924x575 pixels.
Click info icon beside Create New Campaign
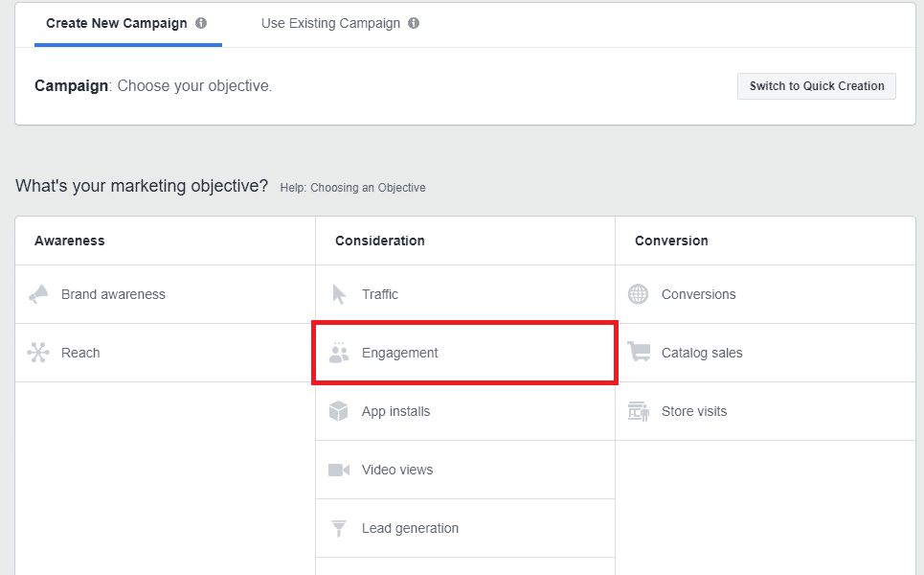tap(201, 23)
